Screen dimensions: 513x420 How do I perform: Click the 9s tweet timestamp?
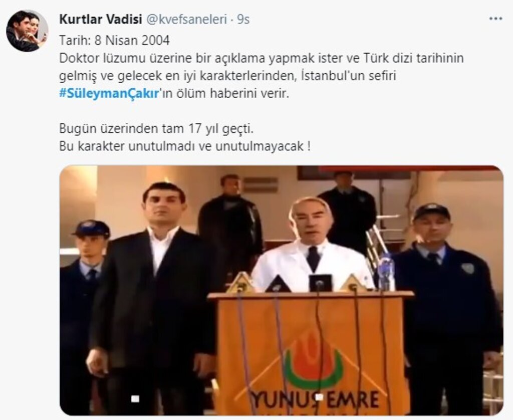click(x=243, y=20)
